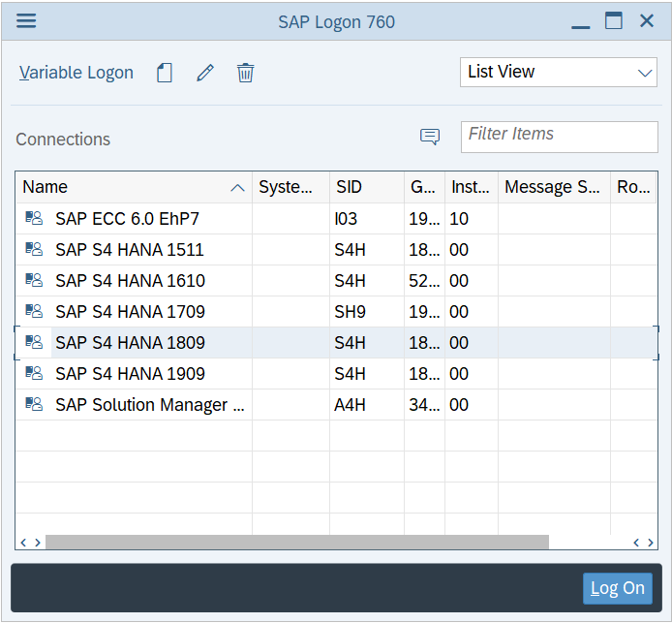Select the SAP S4 HANA 1610 connection
Screen dimensions: 672x623
point(130,281)
